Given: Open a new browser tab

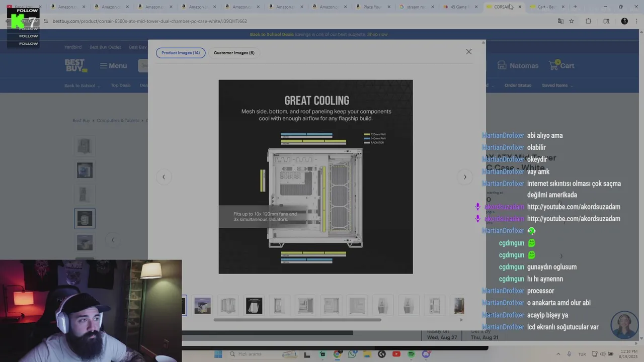Looking at the screenshot, I should pyautogui.click(x=575, y=7).
